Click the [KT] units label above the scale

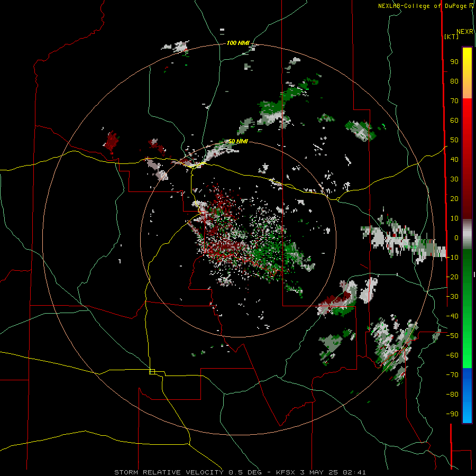[452, 36]
